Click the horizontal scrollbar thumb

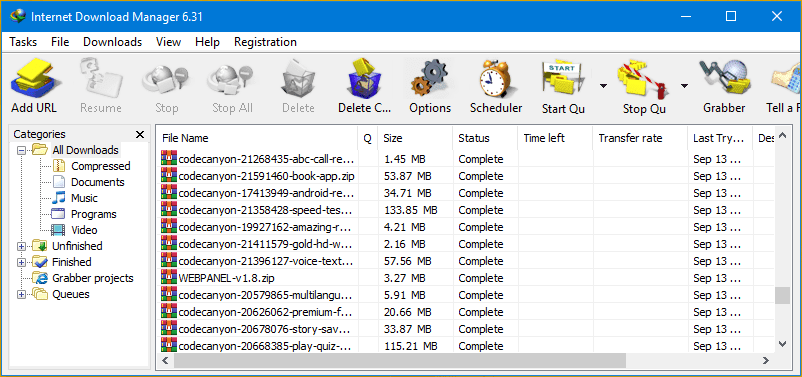(x=399, y=361)
